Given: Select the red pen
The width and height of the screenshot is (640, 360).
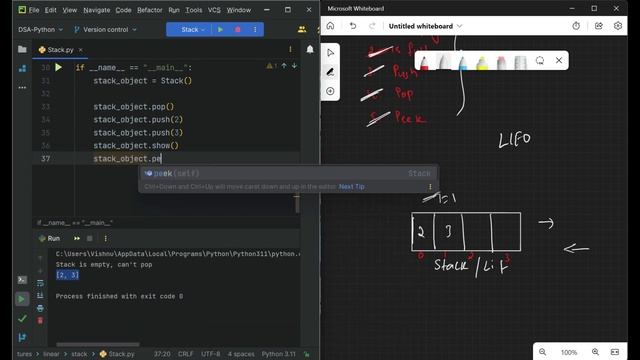Looking at the screenshot, I should pyautogui.click(x=424, y=63).
